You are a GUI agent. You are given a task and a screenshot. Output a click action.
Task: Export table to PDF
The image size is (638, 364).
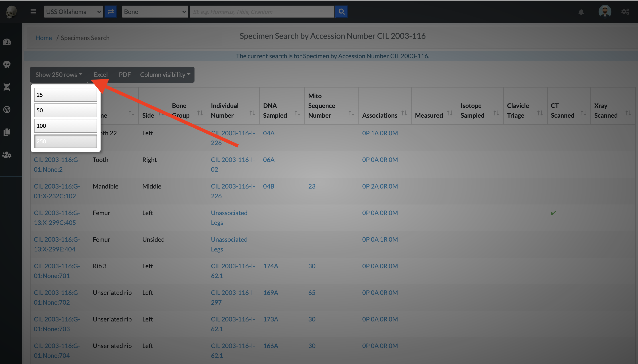pyautogui.click(x=125, y=74)
